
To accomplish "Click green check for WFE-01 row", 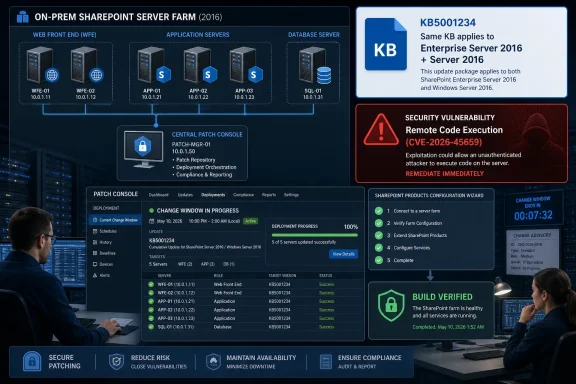I will 151,284.
